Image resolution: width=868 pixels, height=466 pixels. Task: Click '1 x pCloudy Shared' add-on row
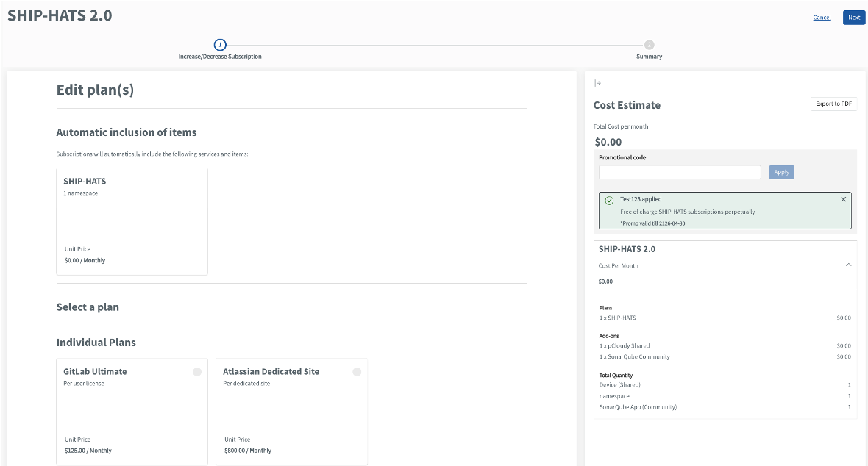pyautogui.click(x=725, y=346)
